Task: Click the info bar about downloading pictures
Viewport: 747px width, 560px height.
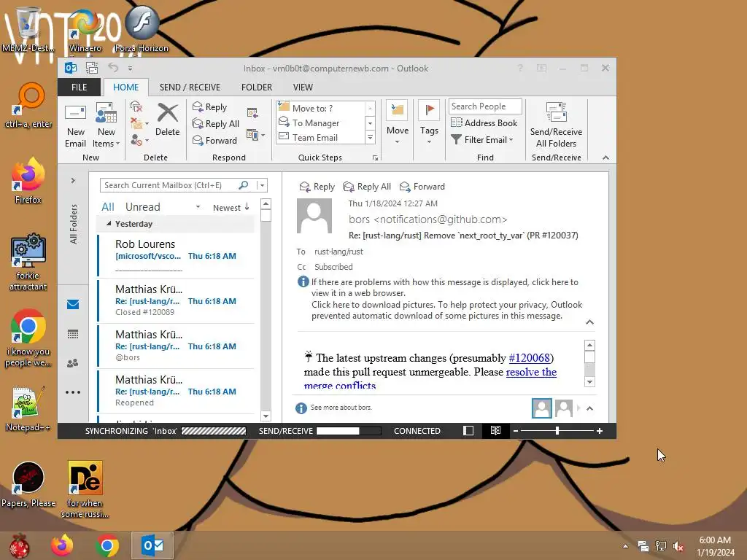Action: (446, 310)
